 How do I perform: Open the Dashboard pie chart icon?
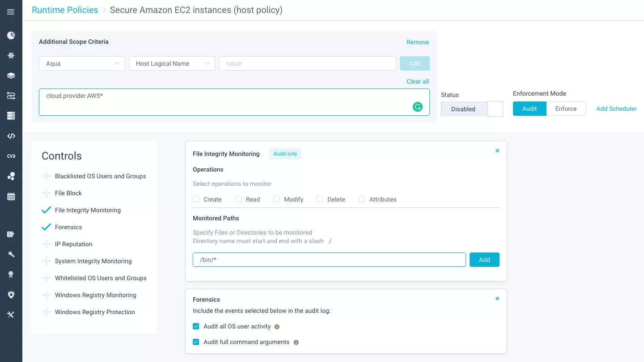coord(11,35)
